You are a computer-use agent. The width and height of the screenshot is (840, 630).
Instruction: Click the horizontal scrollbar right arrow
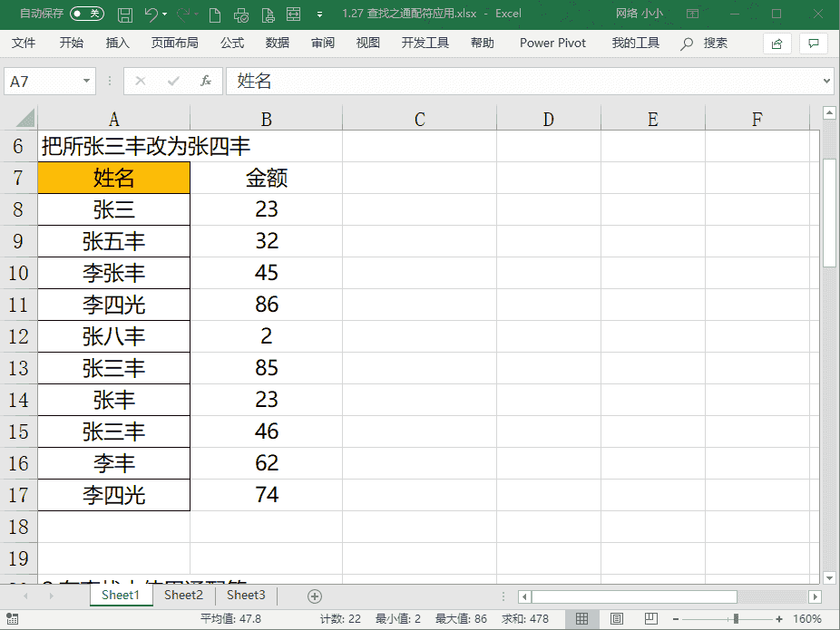click(x=815, y=596)
